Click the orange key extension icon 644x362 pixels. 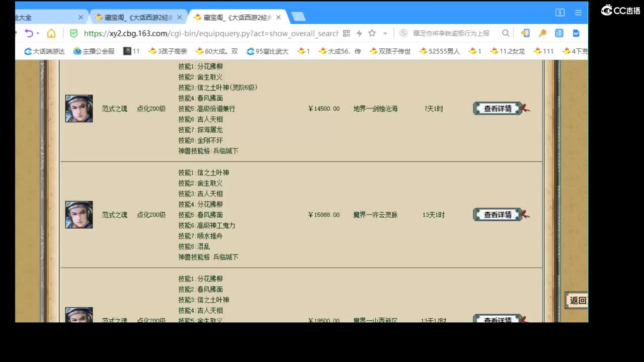tap(542, 33)
